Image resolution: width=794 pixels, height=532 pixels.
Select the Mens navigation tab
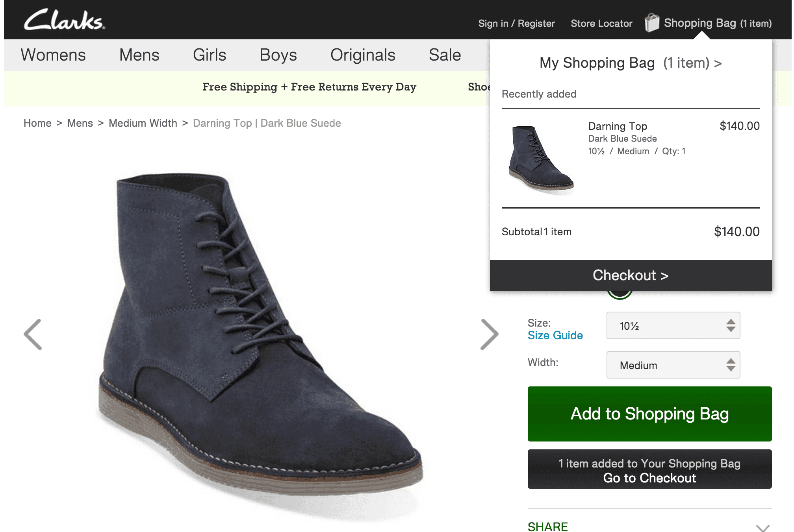tap(139, 55)
